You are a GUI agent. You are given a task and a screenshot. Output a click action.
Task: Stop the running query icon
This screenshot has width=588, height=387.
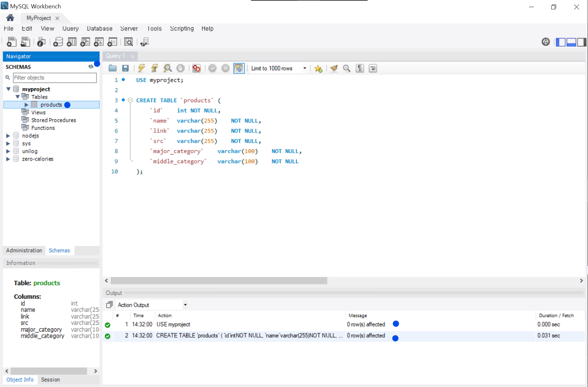(x=180, y=68)
